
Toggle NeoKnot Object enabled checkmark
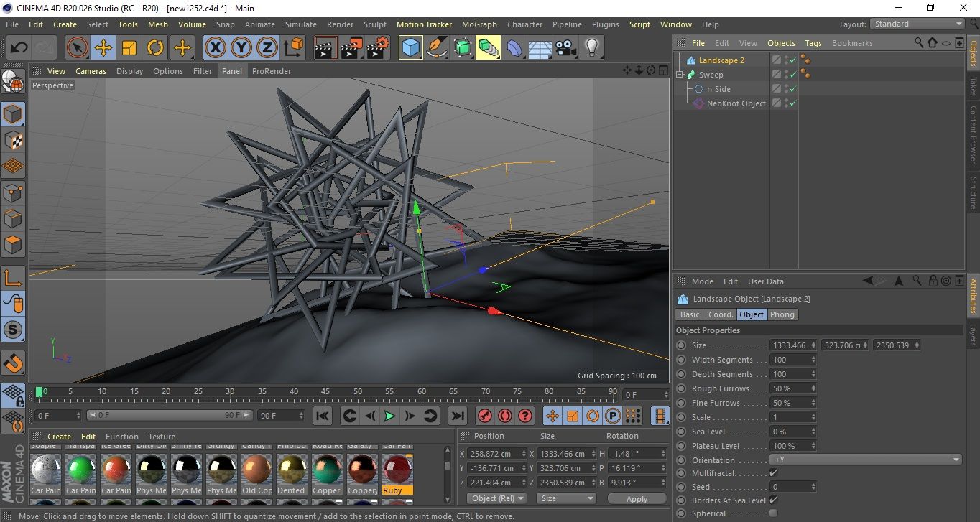pyautogui.click(x=792, y=103)
